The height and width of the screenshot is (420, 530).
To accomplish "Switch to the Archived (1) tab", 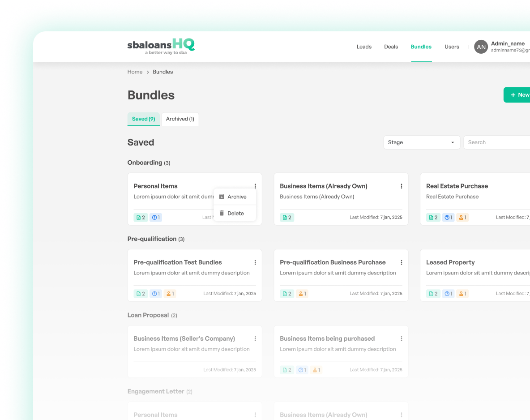I will click(x=180, y=119).
